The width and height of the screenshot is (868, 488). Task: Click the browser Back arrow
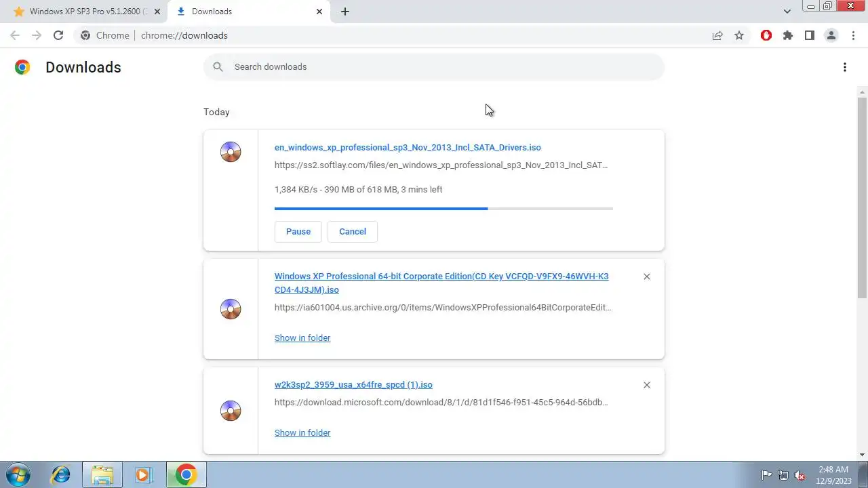(15, 35)
